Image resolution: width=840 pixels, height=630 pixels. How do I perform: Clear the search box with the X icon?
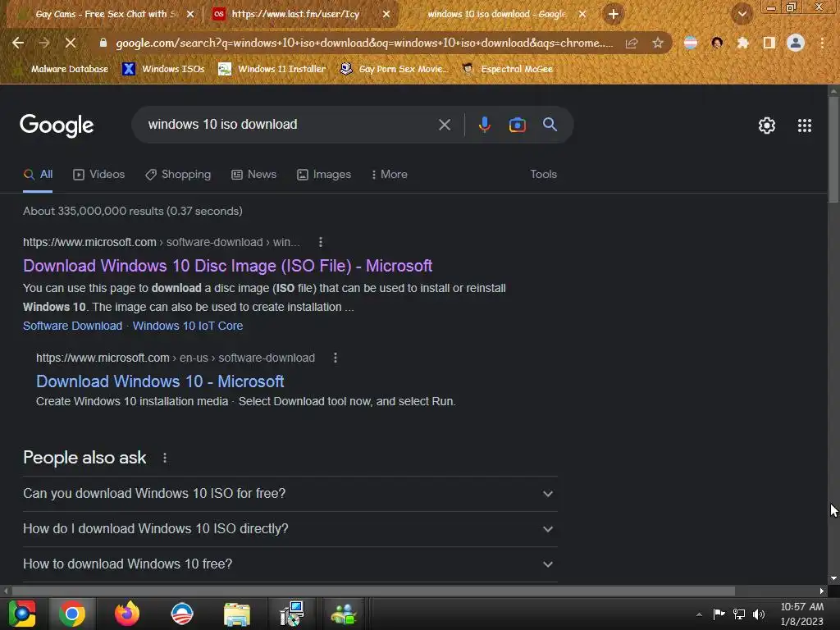tap(444, 125)
